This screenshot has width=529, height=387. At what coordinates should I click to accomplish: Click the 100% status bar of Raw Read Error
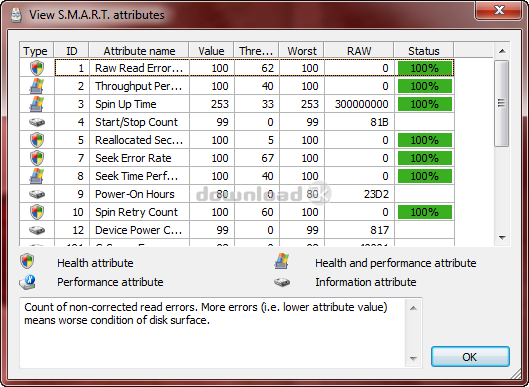[424, 68]
